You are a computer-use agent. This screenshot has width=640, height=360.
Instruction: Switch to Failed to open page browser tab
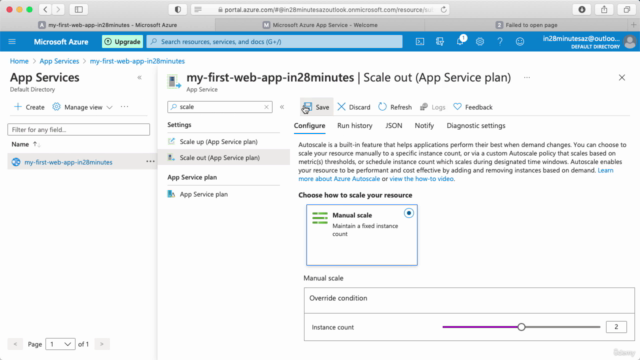coord(527,25)
